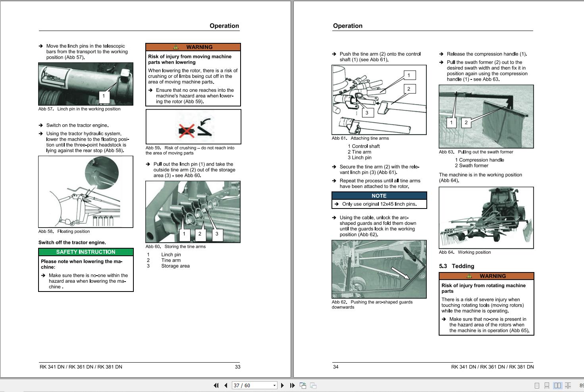584x392 pixels.
Task: Click the Abb 57 linch pin photo
Action: (86, 84)
